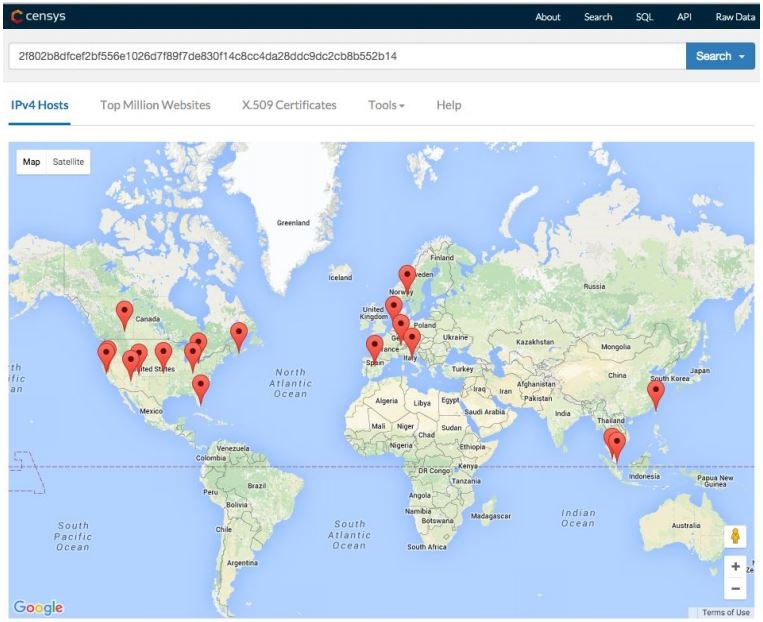Image resolution: width=763 pixels, height=622 pixels.
Task: Click the marker over Spain
Action: point(375,348)
